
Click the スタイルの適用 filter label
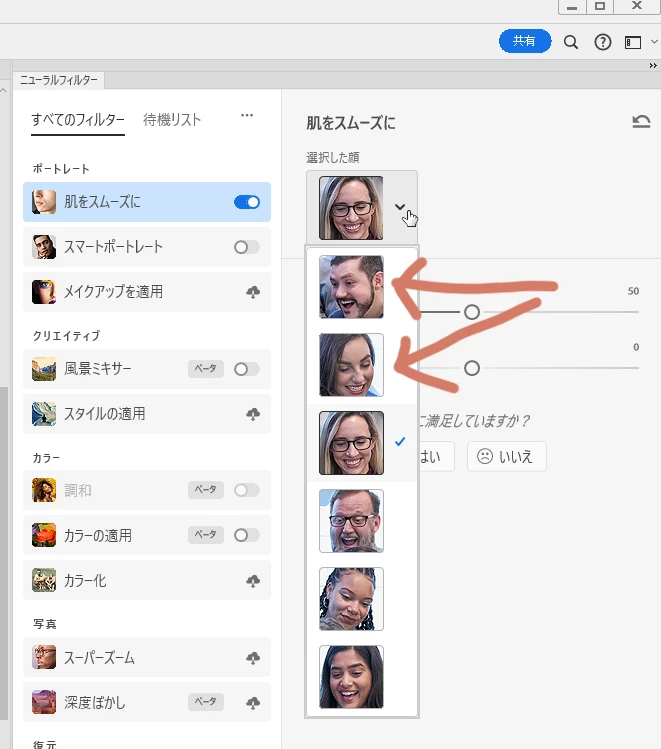tap(105, 414)
